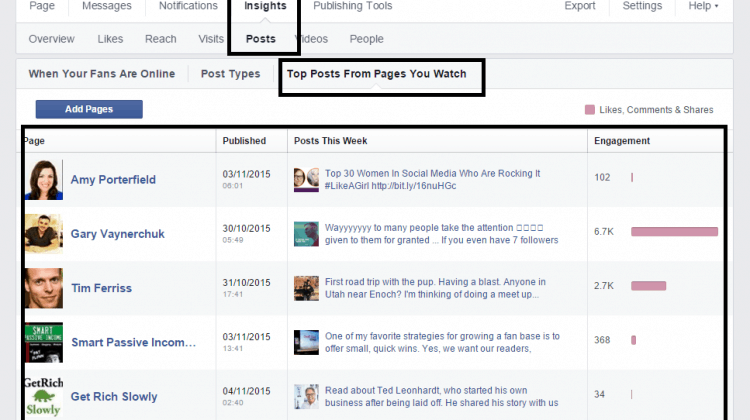This screenshot has width=750, height=420.
Task: Click Tim Ferriss profile picture
Action: click(x=44, y=288)
